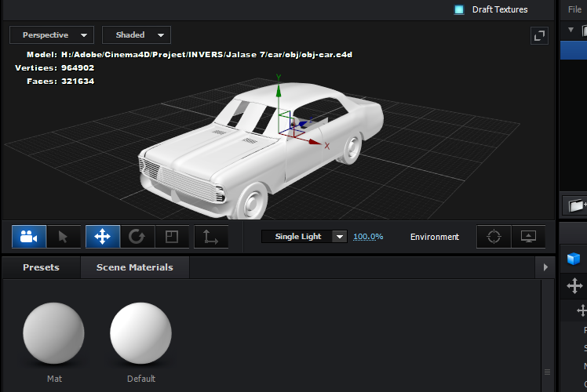Choose the move tool in viewport toolbar

(103, 237)
